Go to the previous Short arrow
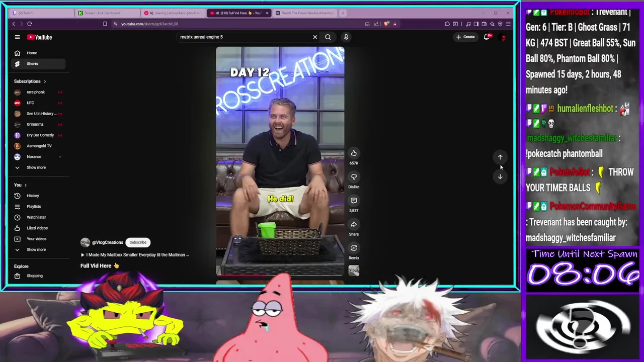The height and width of the screenshot is (362, 644). [500, 157]
